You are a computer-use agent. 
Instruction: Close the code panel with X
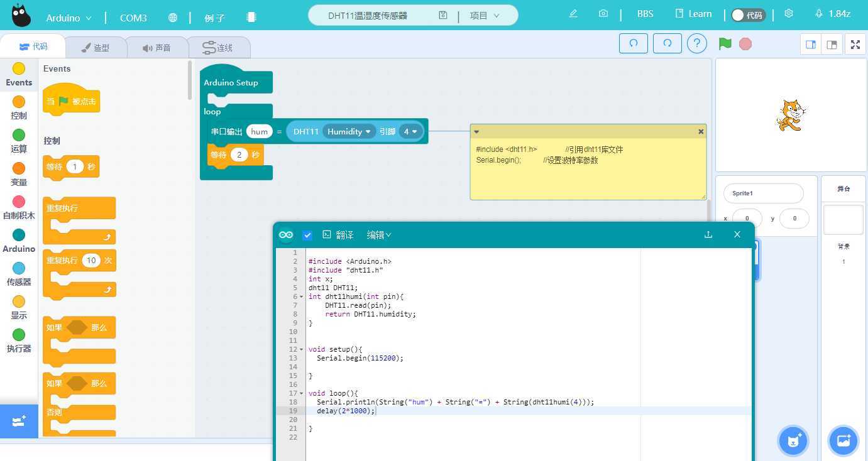pyautogui.click(x=737, y=234)
